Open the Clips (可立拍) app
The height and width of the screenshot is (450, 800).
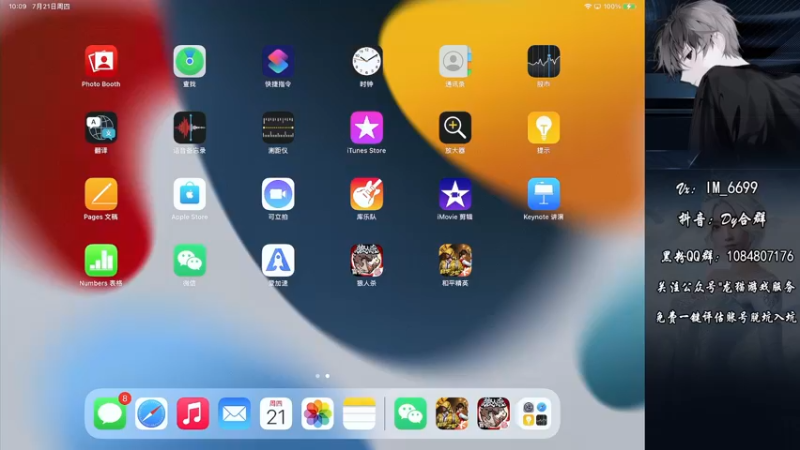click(278, 194)
